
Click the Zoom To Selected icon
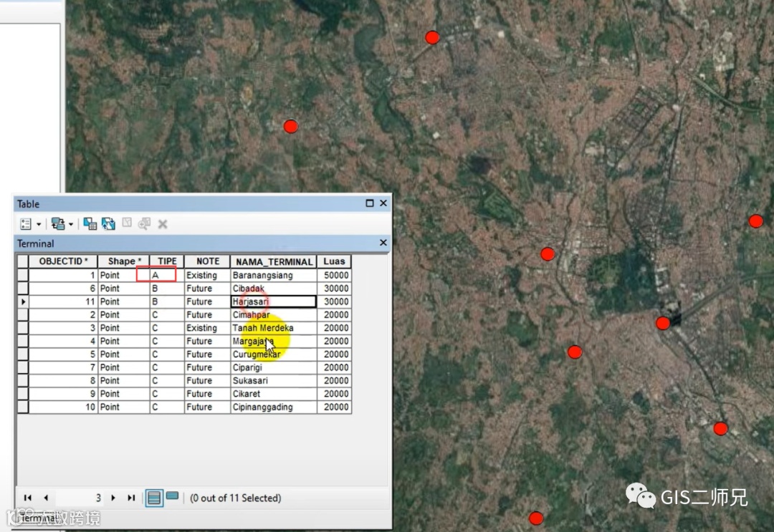tap(144, 224)
